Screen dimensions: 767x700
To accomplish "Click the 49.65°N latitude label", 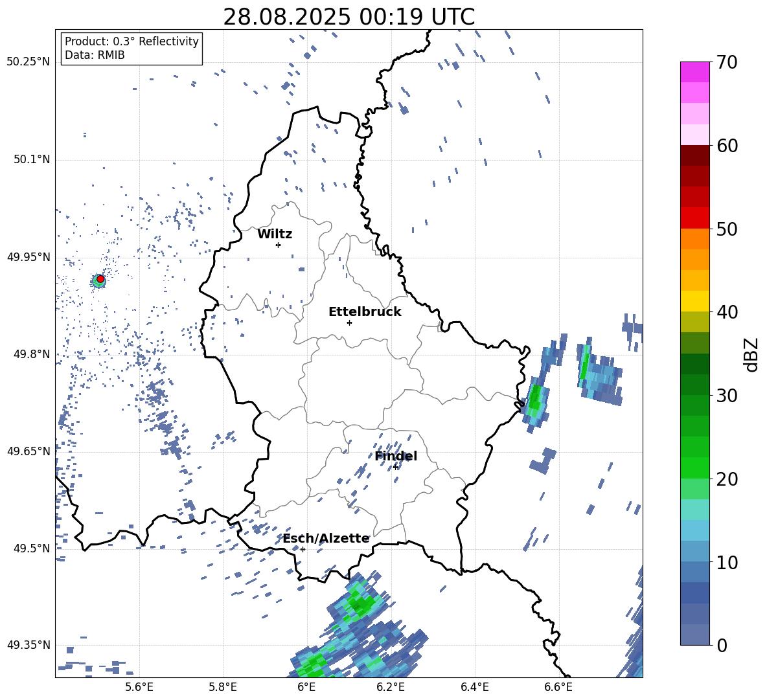I will pos(29,451).
